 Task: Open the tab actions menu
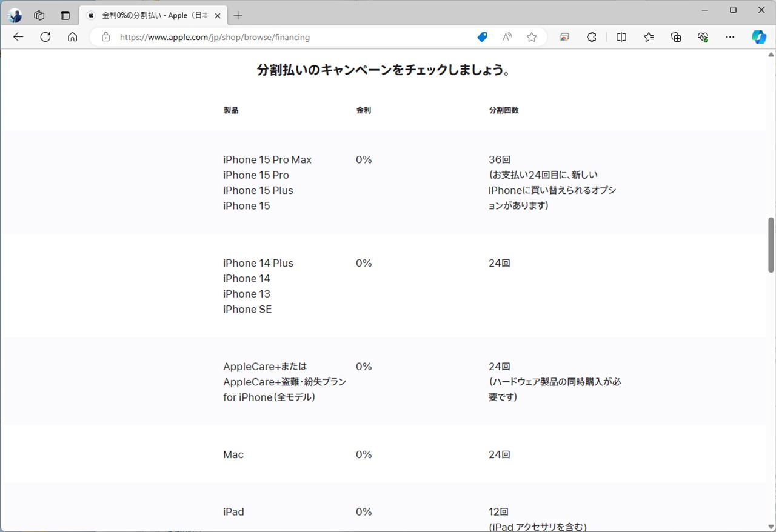click(65, 15)
